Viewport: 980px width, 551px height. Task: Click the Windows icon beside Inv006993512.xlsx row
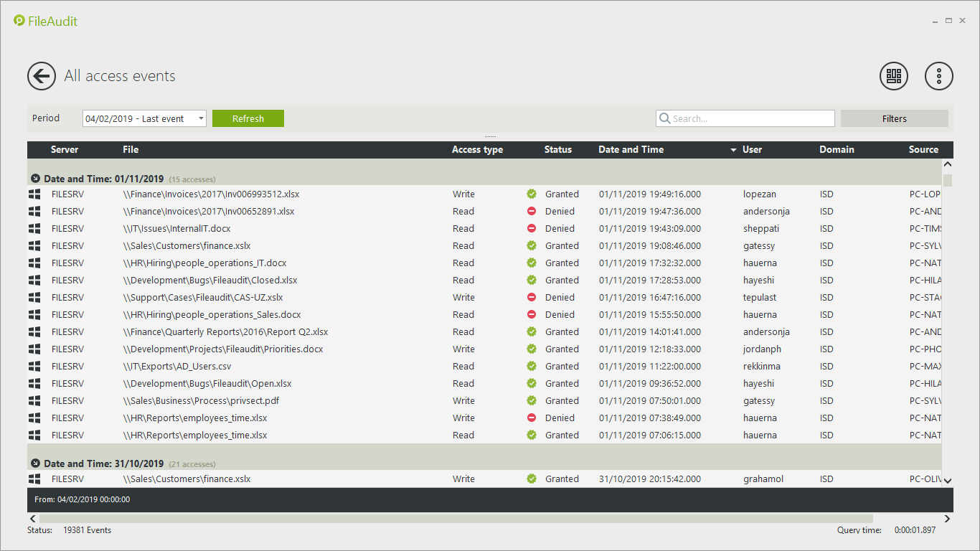click(x=34, y=194)
